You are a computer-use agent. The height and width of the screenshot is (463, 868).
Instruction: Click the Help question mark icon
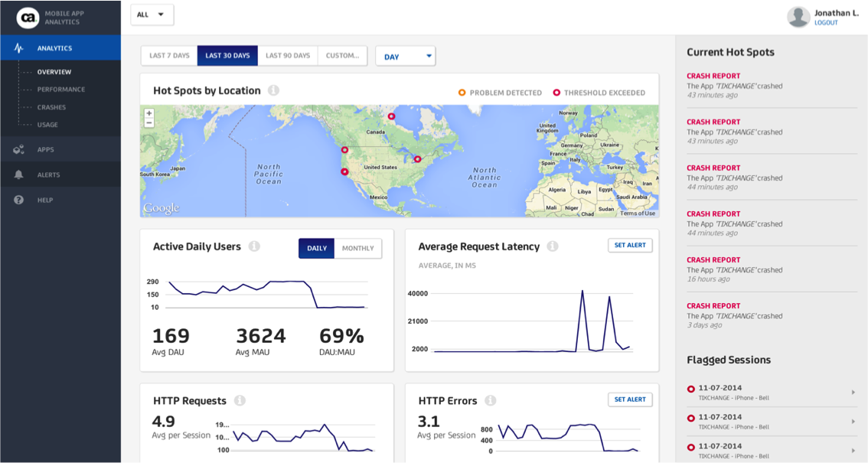click(x=19, y=200)
